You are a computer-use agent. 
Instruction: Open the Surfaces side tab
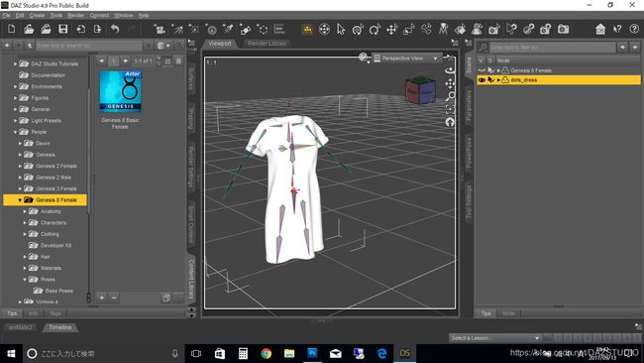pos(191,78)
